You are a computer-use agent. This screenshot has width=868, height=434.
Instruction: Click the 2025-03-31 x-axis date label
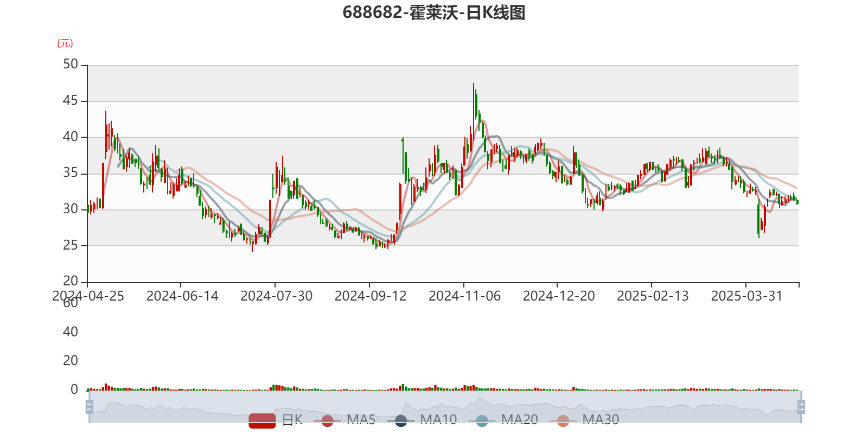coord(747,296)
